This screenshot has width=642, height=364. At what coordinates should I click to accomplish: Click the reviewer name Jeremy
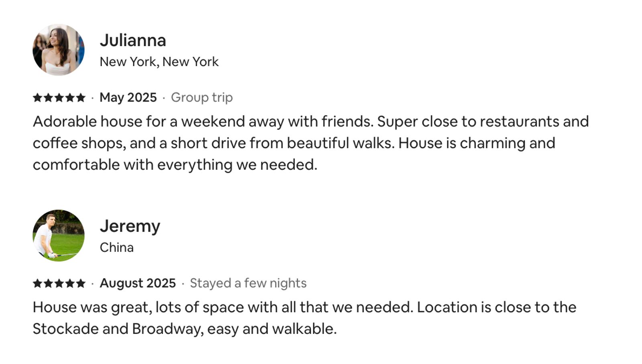(130, 226)
